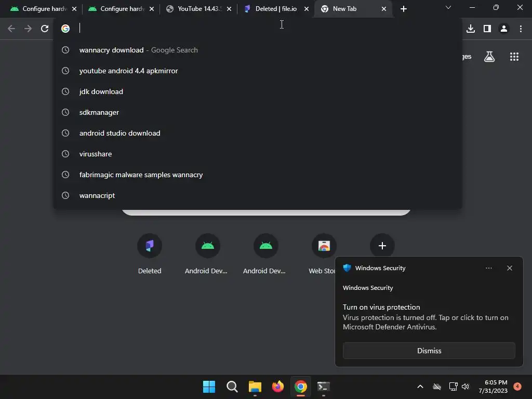Viewport: 532px width, 399px height.
Task: Select android studio download suggestion
Action: pos(258,134)
